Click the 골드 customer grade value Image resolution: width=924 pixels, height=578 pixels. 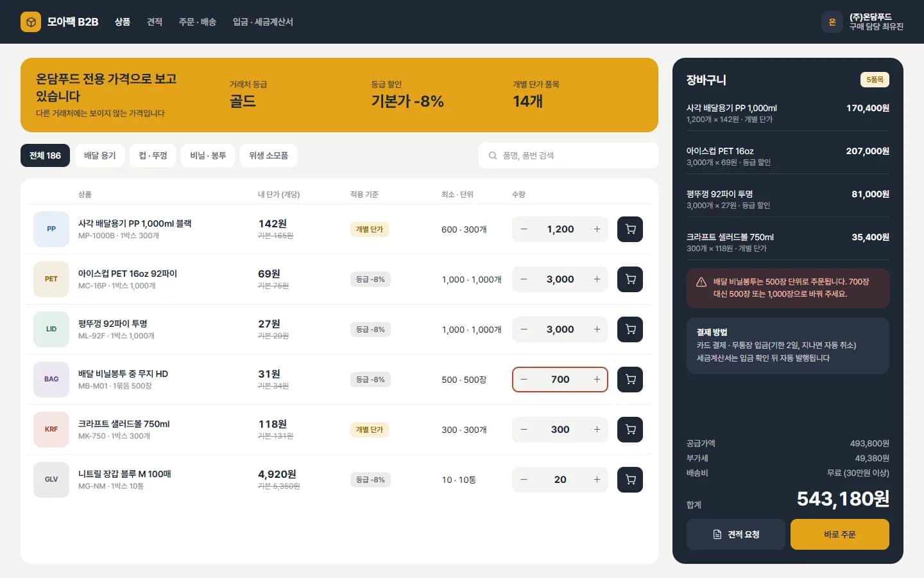tap(243, 101)
